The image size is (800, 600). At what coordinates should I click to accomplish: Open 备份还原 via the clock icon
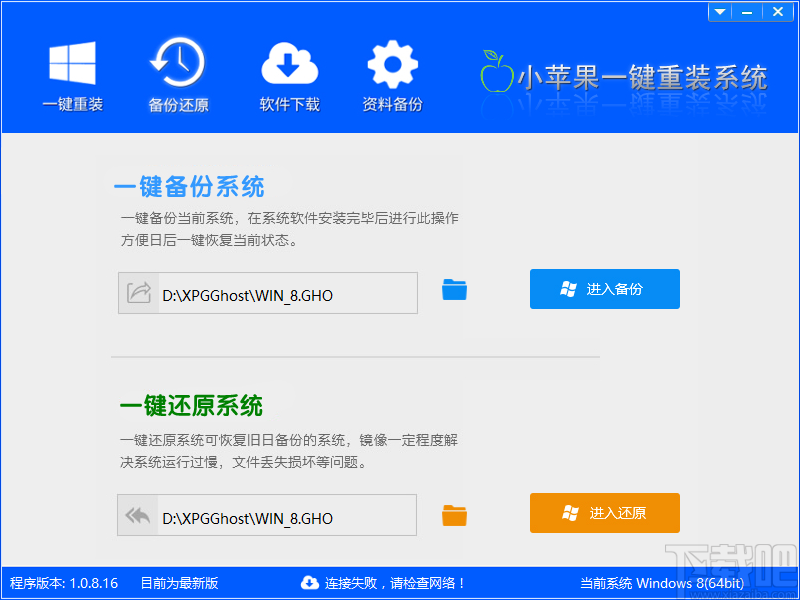coord(178,62)
